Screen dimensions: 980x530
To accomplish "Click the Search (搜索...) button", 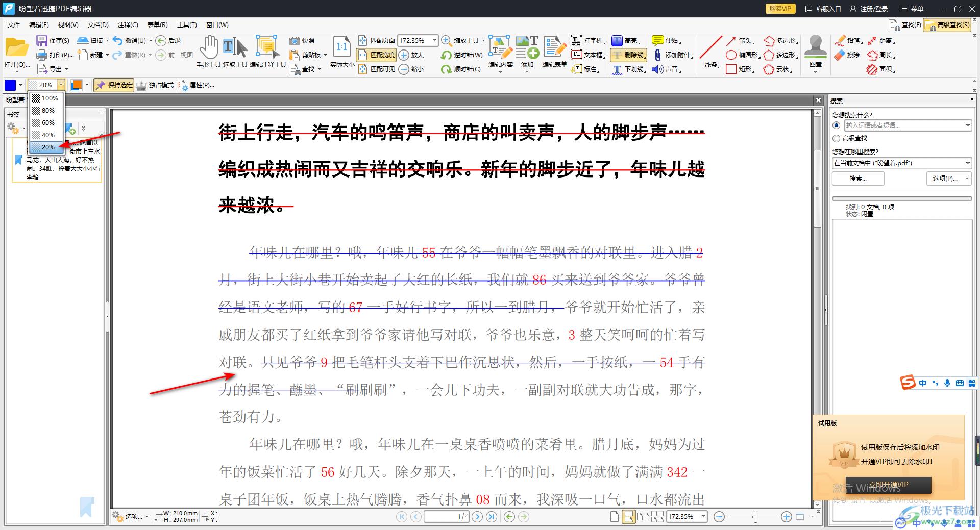I will click(858, 179).
